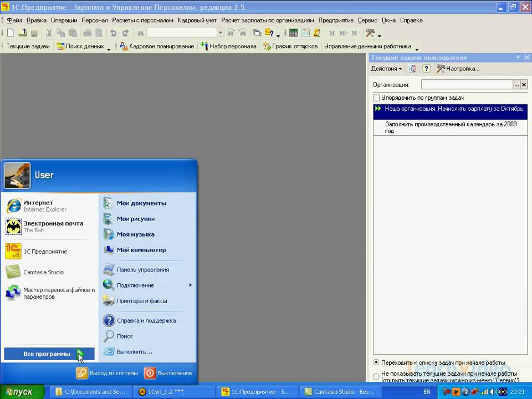Click the Find next binoculars icon
The width and height of the screenshot is (532, 399).
tap(231, 33)
